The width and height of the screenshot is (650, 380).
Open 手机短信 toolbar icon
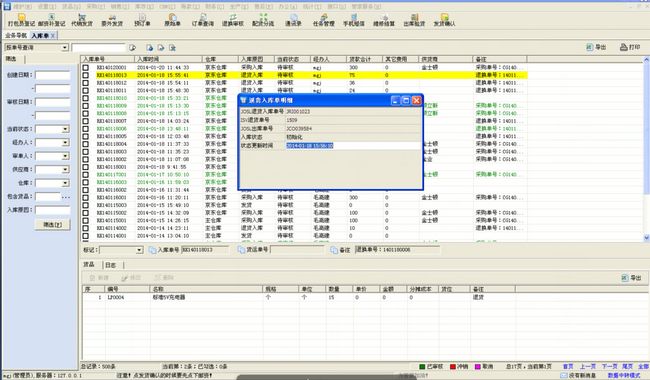click(354, 20)
